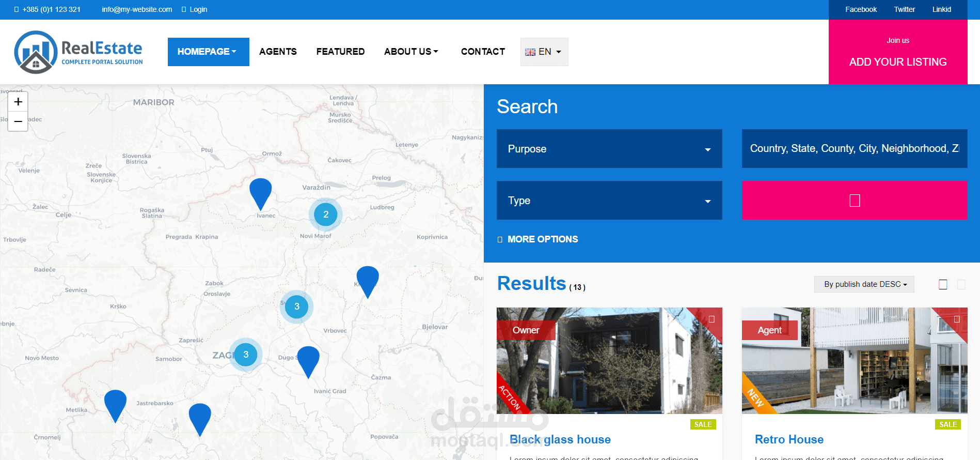Click the SALE tag on Black glass house
This screenshot has height=460, width=980.
(703, 424)
